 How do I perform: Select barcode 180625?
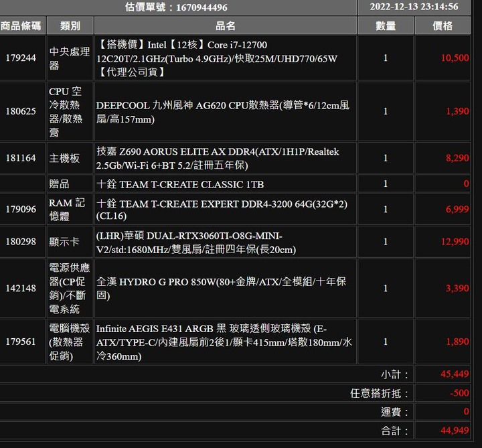click(21, 111)
